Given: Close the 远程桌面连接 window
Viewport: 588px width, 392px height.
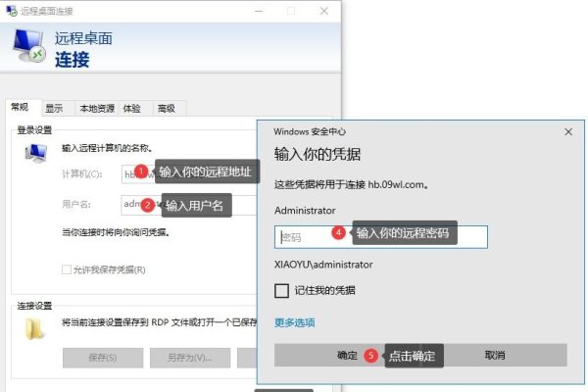Looking at the screenshot, I should pyautogui.click(x=324, y=11).
